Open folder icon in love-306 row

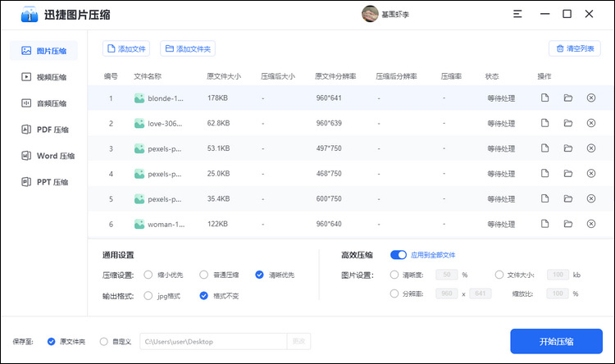coord(568,123)
